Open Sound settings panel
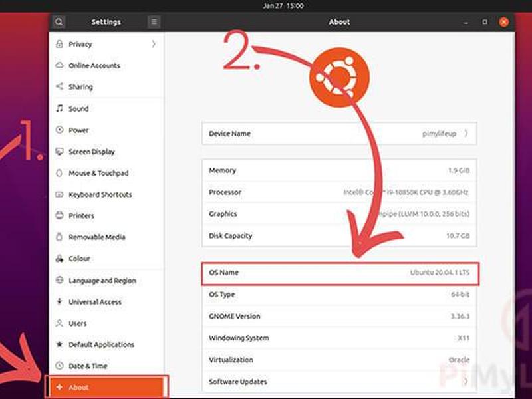The image size is (532, 399). 106,108
